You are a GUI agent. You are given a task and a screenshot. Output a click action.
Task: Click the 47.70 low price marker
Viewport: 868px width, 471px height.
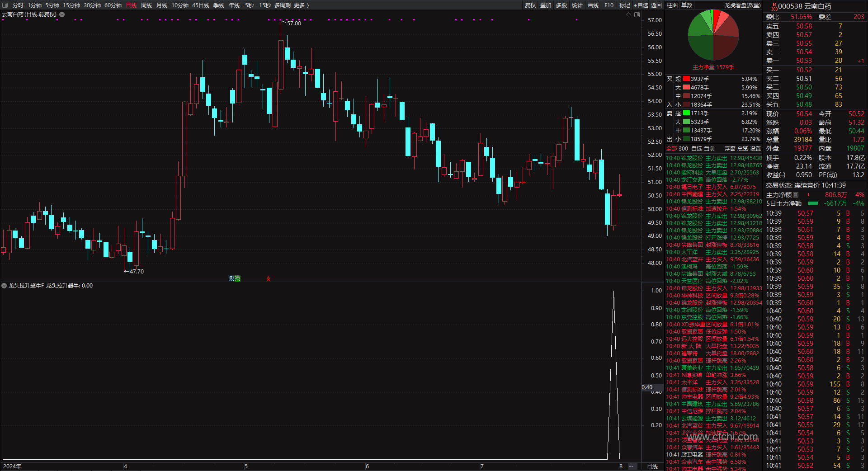point(137,272)
